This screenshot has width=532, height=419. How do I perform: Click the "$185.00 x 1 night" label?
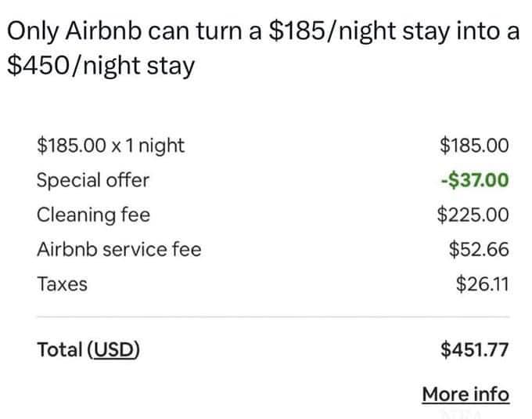[x=110, y=145]
